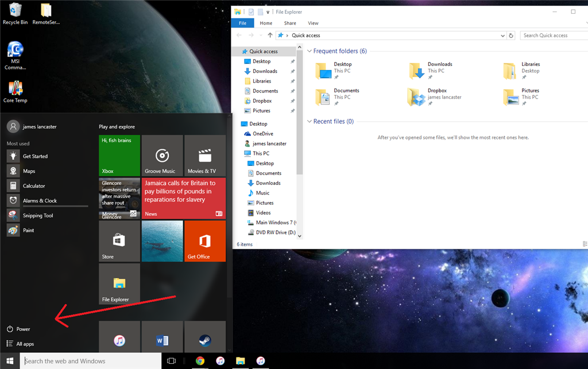Screen dimensions: 588x369
Task: Open the Word tile in Start menu
Action: tap(162, 336)
